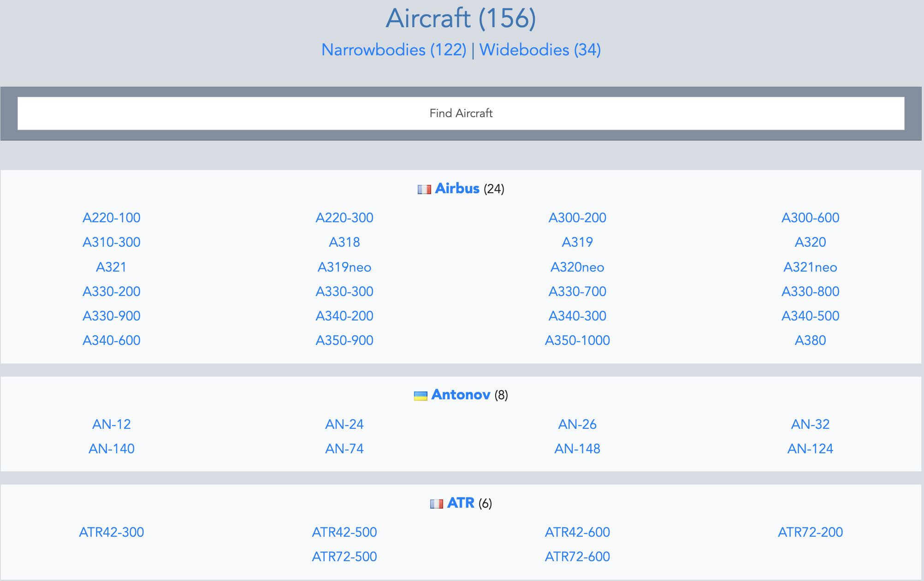The width and height of the screenshot is (924, 581).
Task: Click the ATR manufacturer heading
Action: [x=461, y=503]
